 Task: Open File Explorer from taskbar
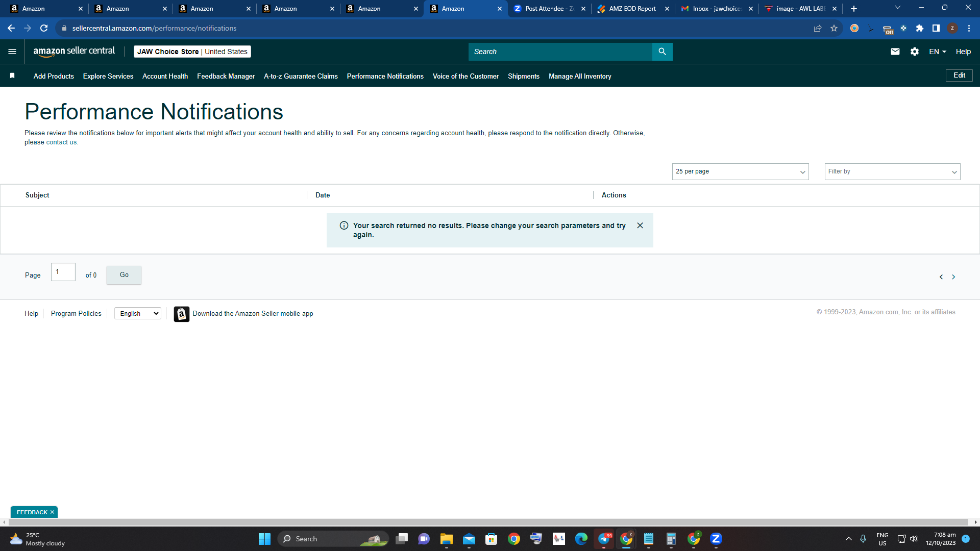click(x=447, y=539)
